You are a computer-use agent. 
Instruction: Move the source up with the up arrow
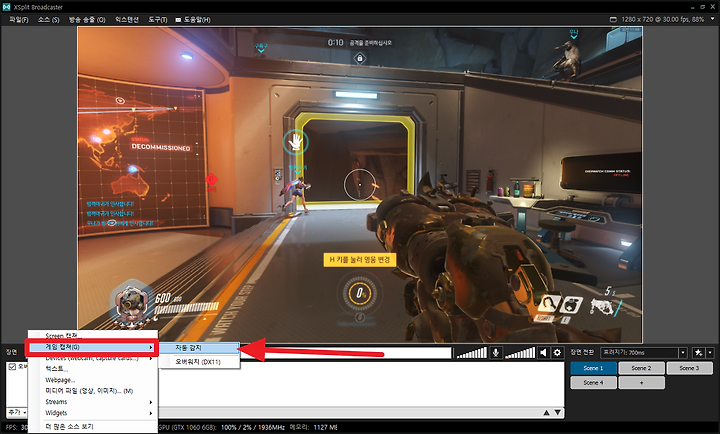[546, 412]
